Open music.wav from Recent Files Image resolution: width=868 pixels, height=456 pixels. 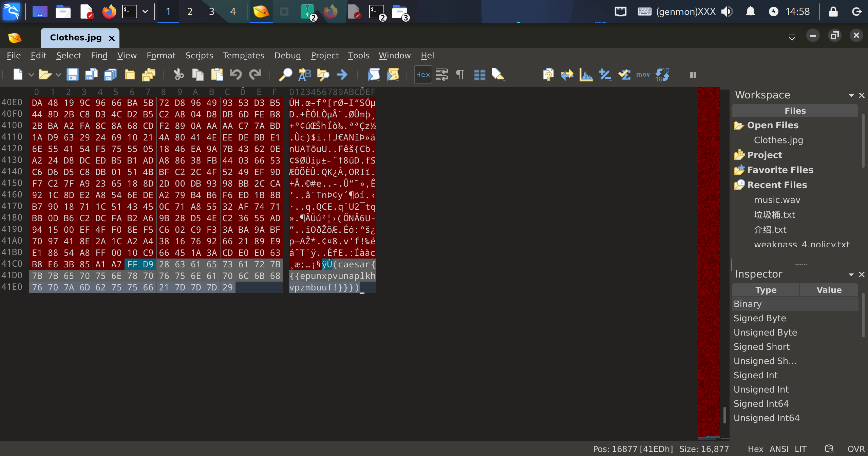pos(777,200)
